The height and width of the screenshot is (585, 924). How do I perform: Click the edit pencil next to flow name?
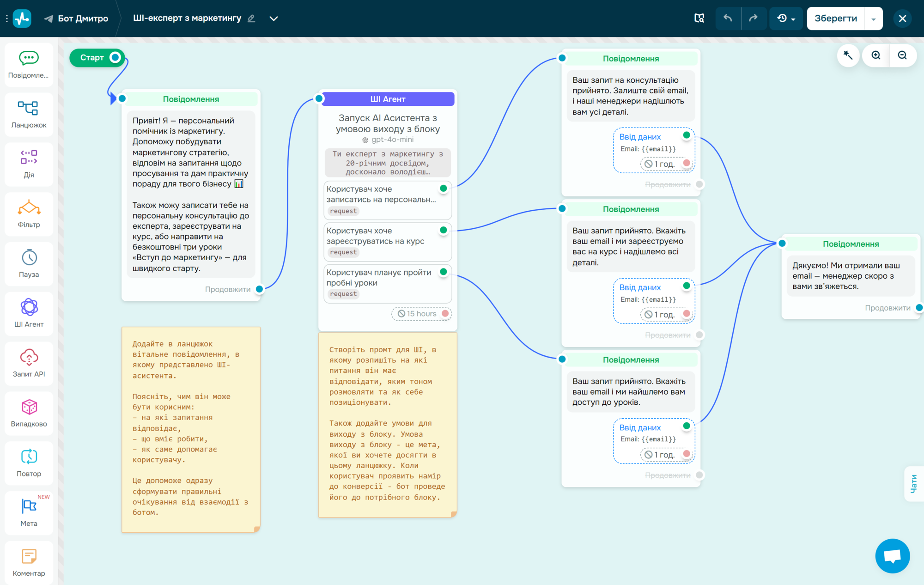pos(251,18)
